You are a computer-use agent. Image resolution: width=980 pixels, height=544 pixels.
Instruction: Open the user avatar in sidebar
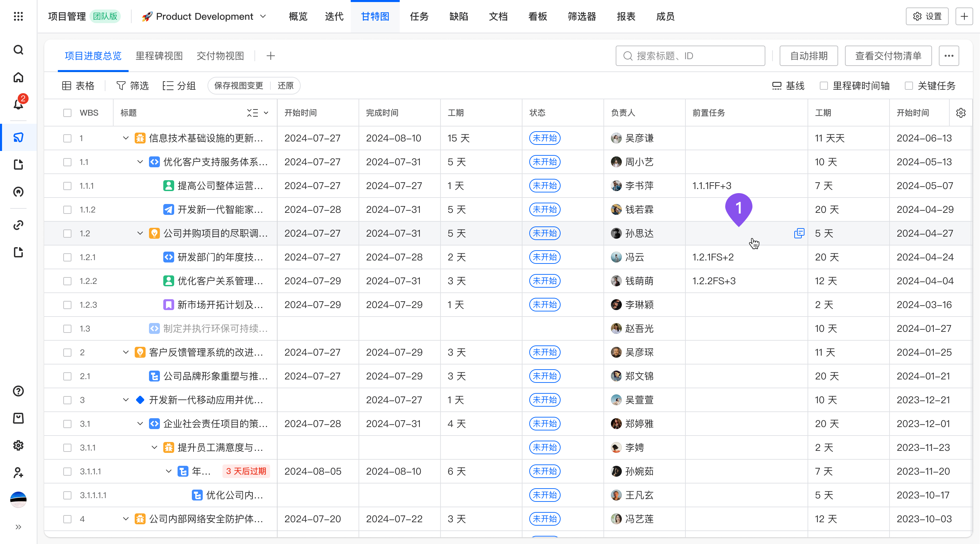point(18,499)
